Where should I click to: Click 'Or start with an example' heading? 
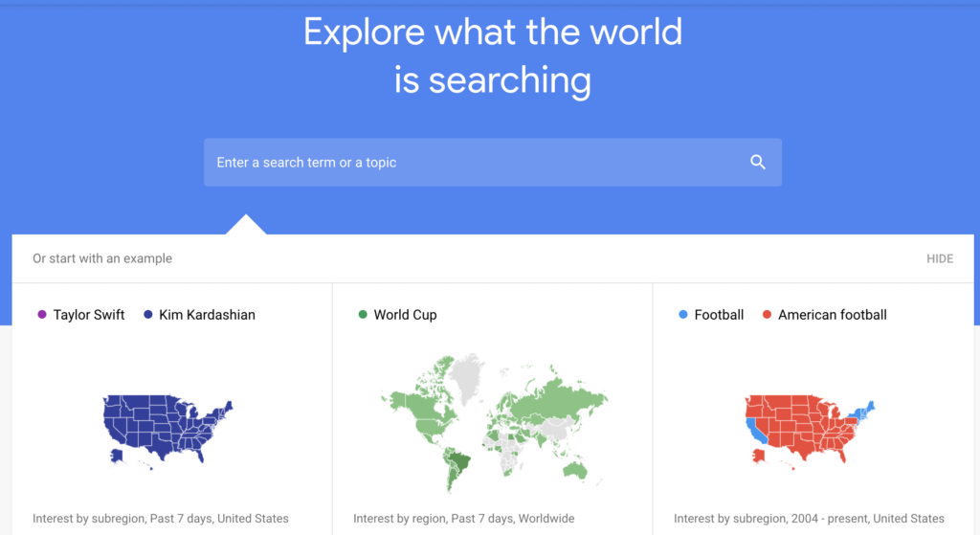point(102,258)
